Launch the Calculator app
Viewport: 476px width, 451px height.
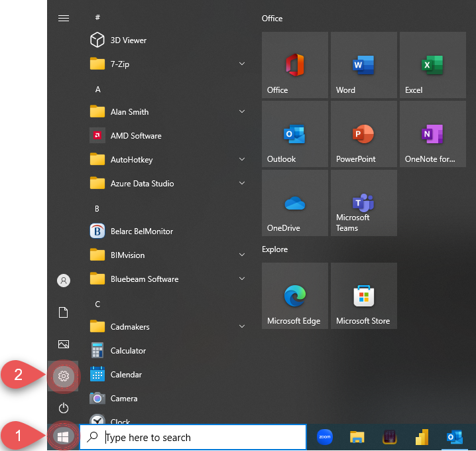(168, 350)
